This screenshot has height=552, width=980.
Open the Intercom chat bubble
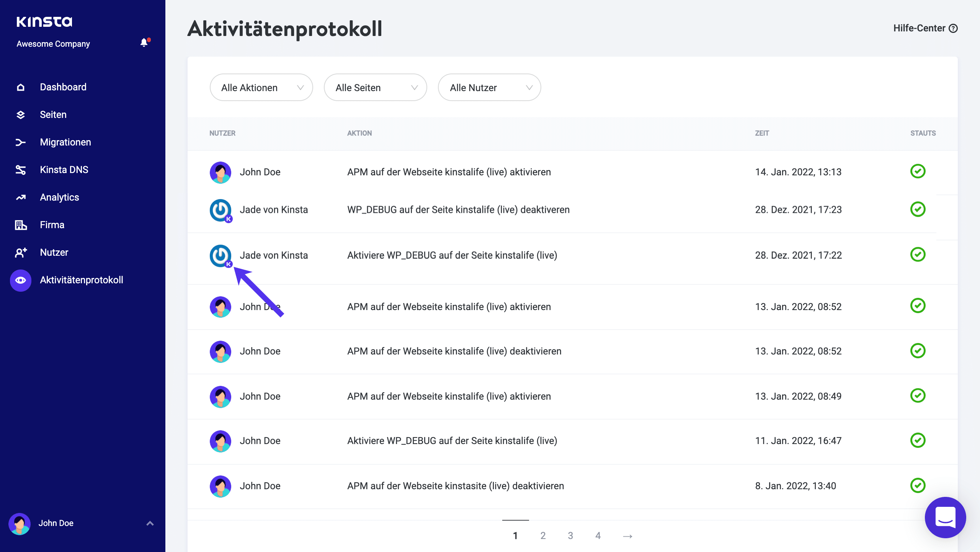coord(945,518)
